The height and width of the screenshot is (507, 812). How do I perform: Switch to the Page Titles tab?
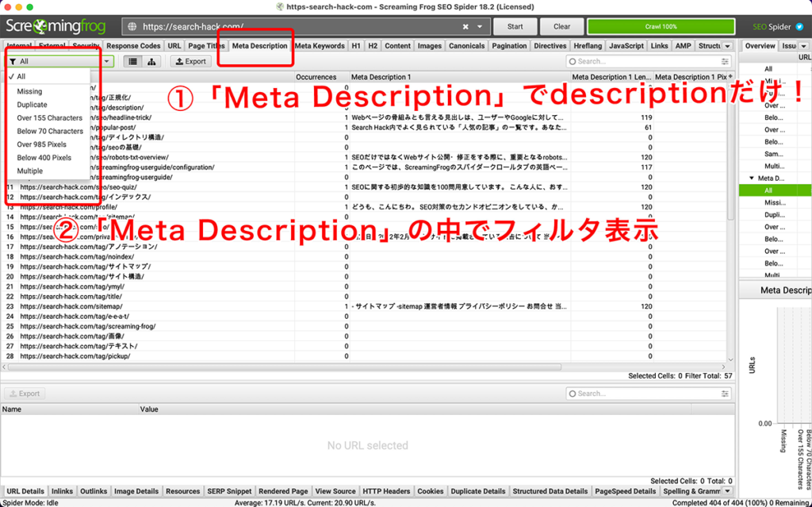click(206, 45)
